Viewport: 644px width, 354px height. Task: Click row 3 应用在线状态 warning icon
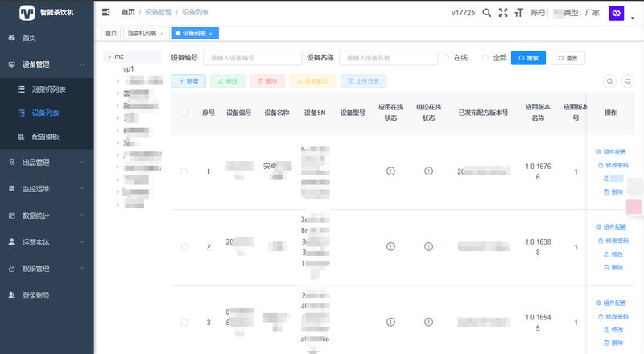390,322
